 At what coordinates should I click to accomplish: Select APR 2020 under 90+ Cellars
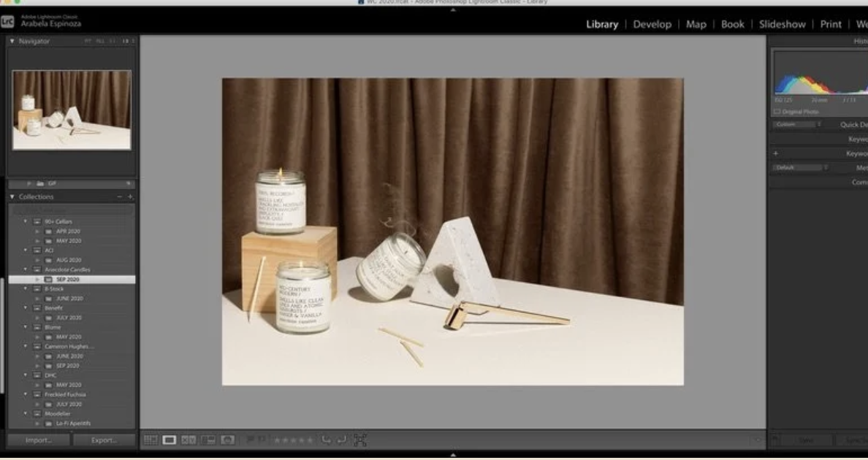point(69,231)
